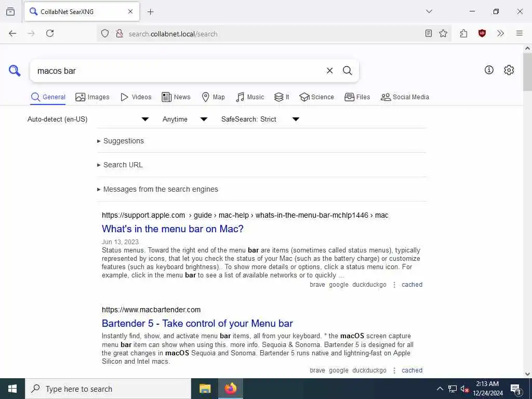Screen dimensions: 532x399
Task: Switch to the Images search tab
Action: click(x=92, y=97)
